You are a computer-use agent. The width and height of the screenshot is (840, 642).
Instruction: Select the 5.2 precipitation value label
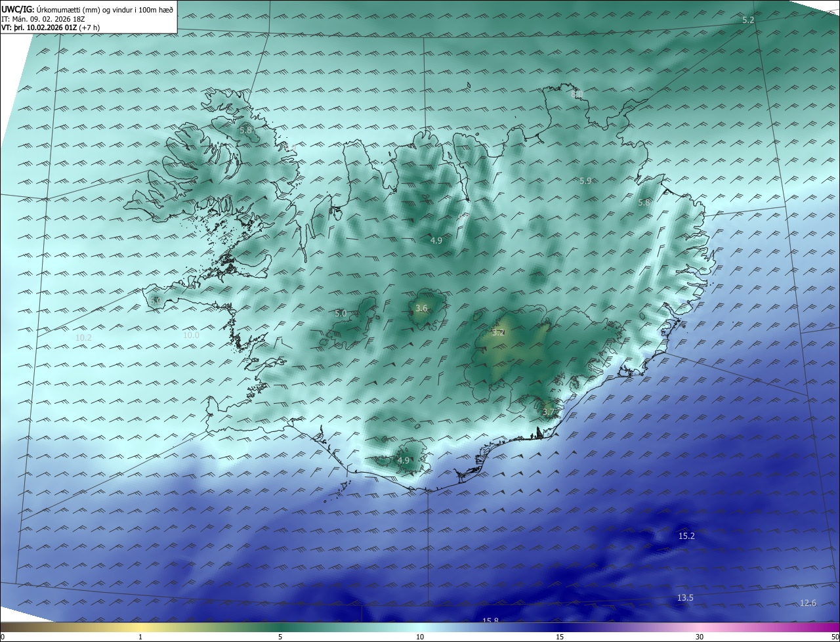[x=748, y=20]
